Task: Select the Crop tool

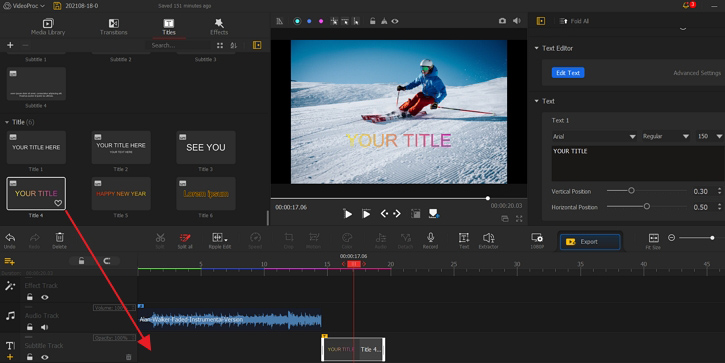Action: click(x=289, y=238)
